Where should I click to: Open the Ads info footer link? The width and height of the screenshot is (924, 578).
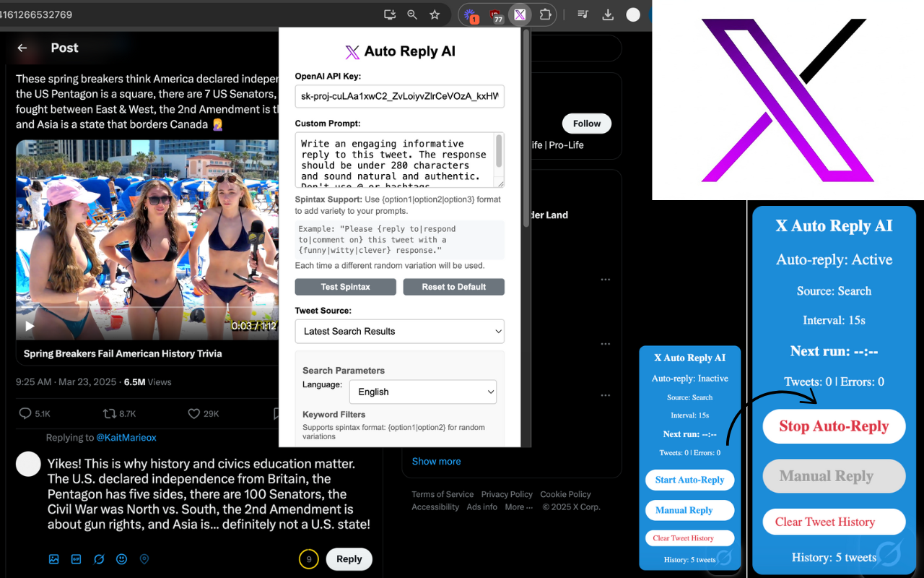tap(481, 506)
